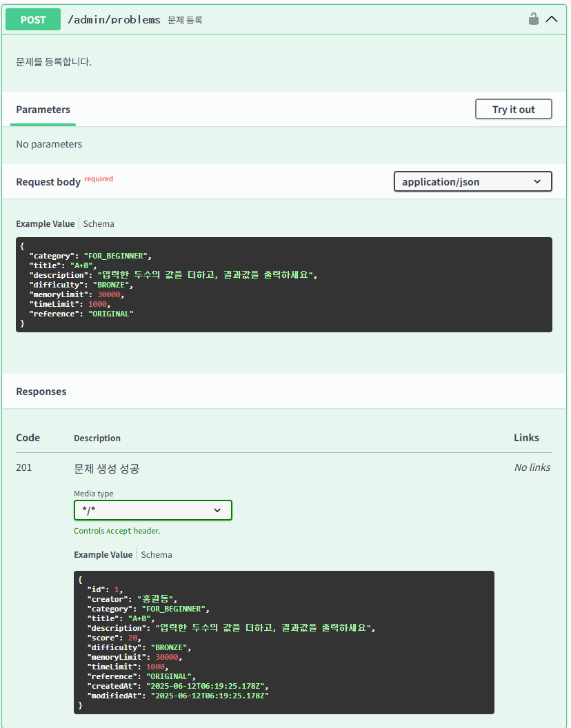Click the '문제 등록' summary text

click(x=185, y=20)
